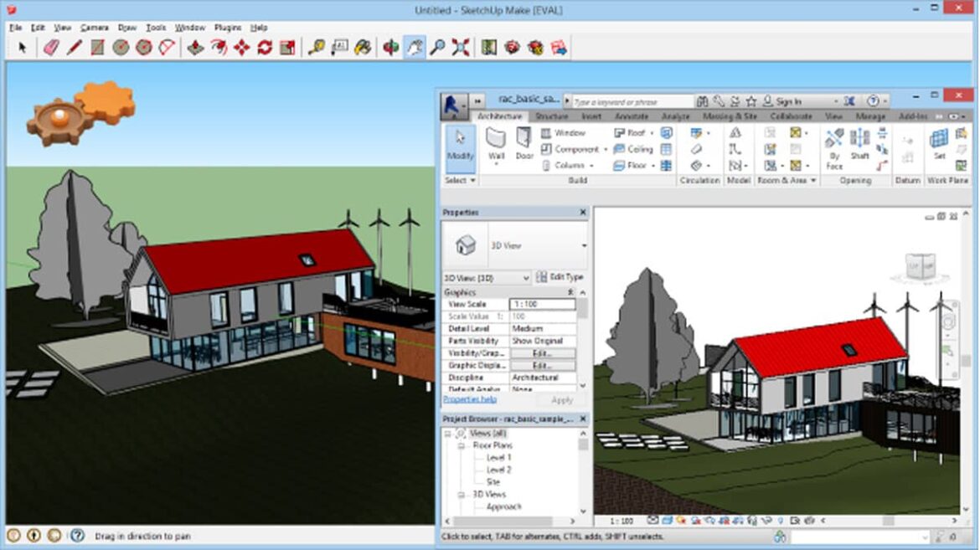980x550 pixels.
Task: Open the Camera menu in SketchUp
Action: (x=94, y=28)
